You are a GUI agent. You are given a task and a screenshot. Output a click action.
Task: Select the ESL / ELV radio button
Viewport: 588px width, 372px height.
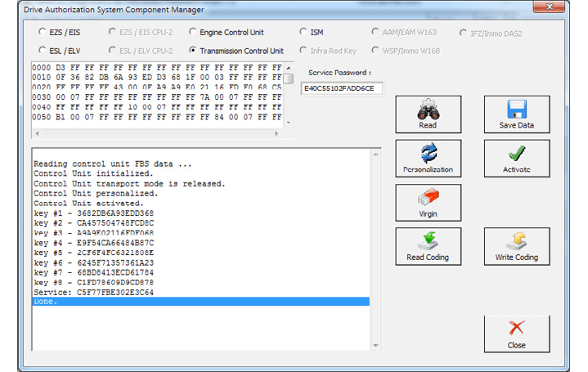(43, 51)
